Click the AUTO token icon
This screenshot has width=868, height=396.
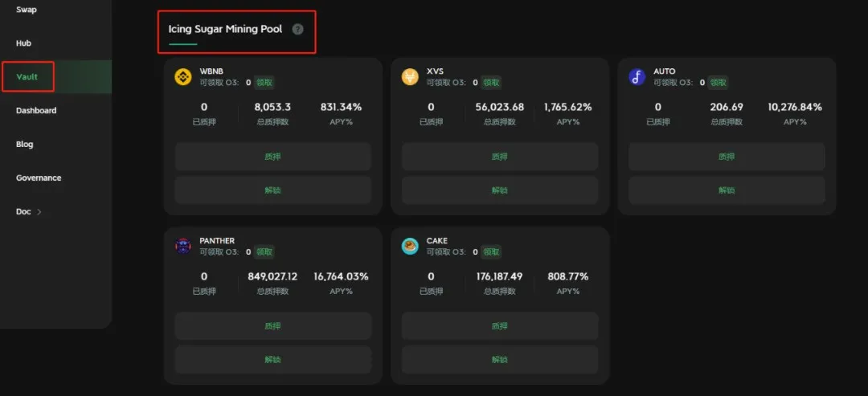click(x=637, y=76)
